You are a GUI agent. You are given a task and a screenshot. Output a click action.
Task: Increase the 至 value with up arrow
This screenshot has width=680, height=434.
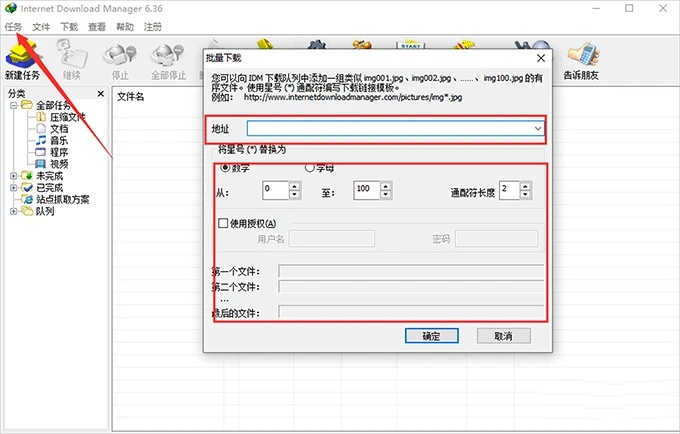click(386, 186)
